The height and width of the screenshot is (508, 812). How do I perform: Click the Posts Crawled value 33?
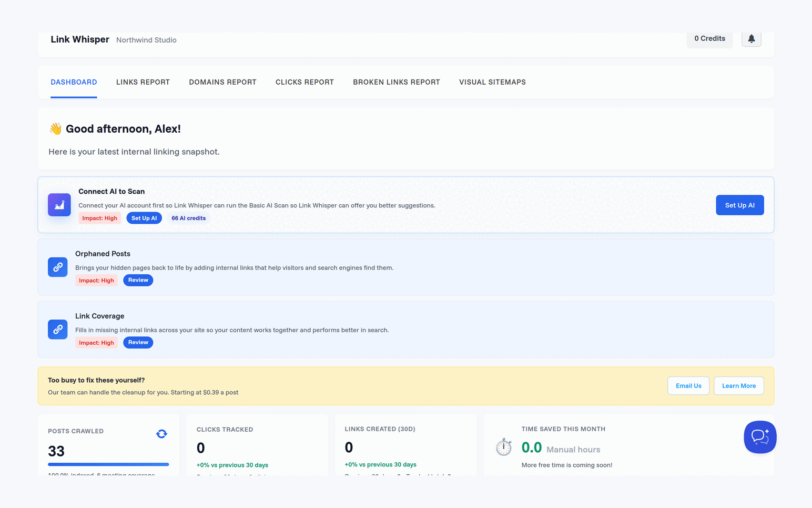point(56,451)
